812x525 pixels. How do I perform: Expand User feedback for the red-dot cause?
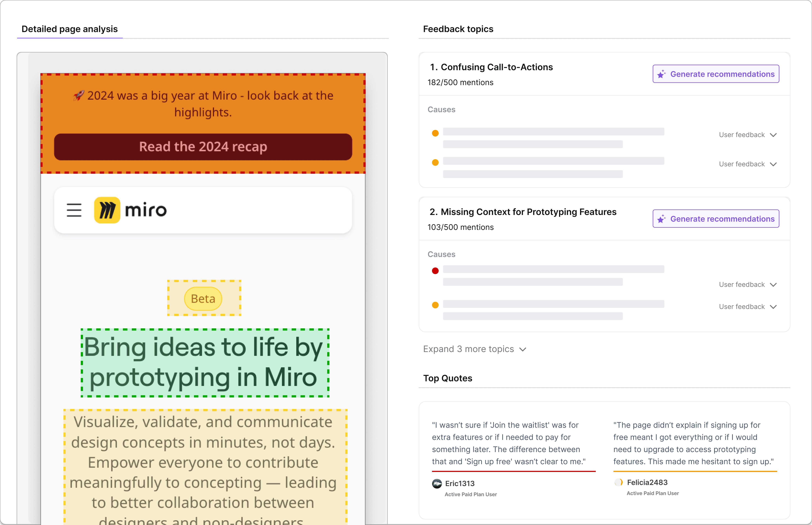click(x=747, y=284)
